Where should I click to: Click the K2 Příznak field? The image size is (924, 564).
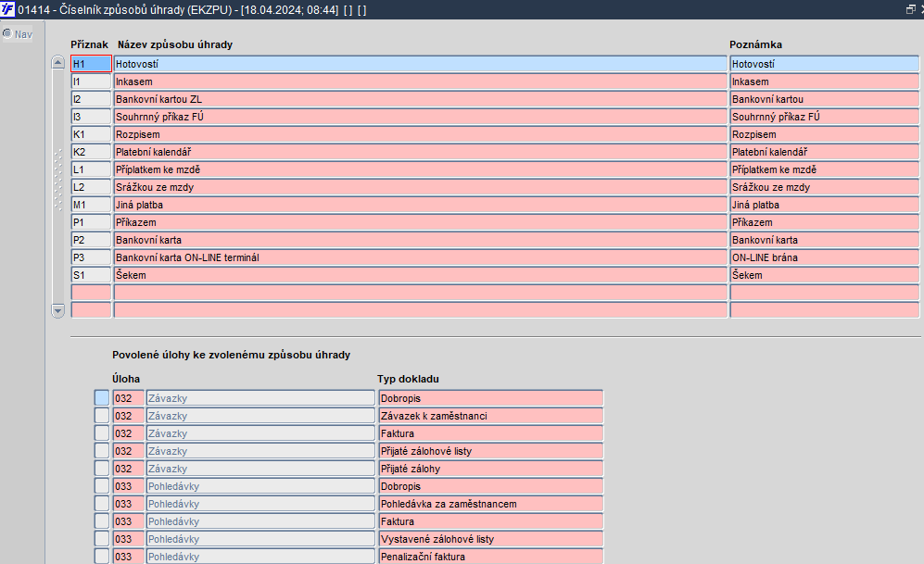pos(92,152)
